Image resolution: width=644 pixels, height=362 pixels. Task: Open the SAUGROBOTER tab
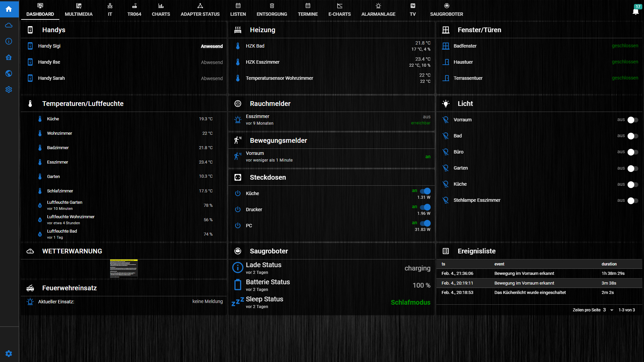pos(446,10)
